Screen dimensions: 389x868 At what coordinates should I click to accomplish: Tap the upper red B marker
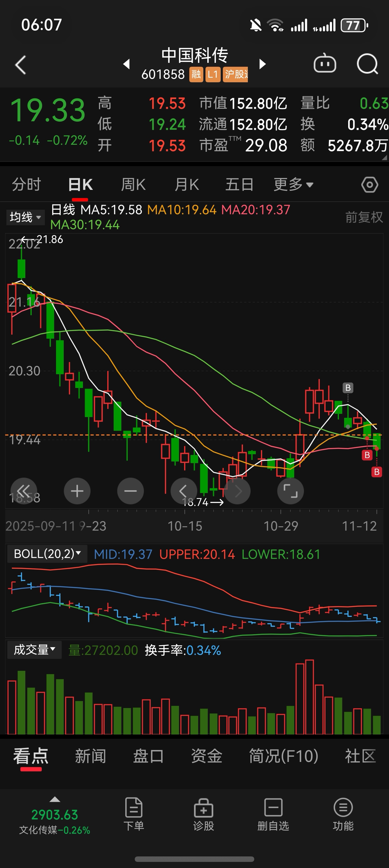point(367,455)
